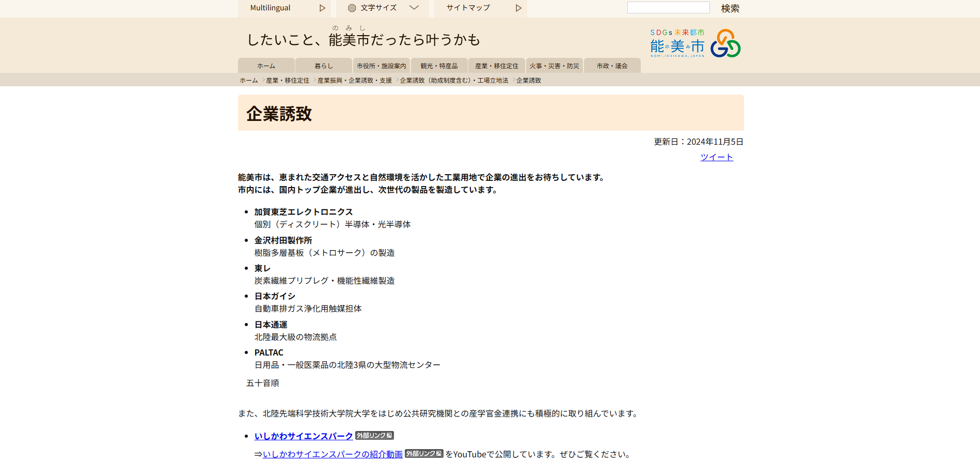Click the 産業・移住定住 breadcrumb link
Image resolution: width=980 pixels, height=462 pixels.
(x=288, y=81)
